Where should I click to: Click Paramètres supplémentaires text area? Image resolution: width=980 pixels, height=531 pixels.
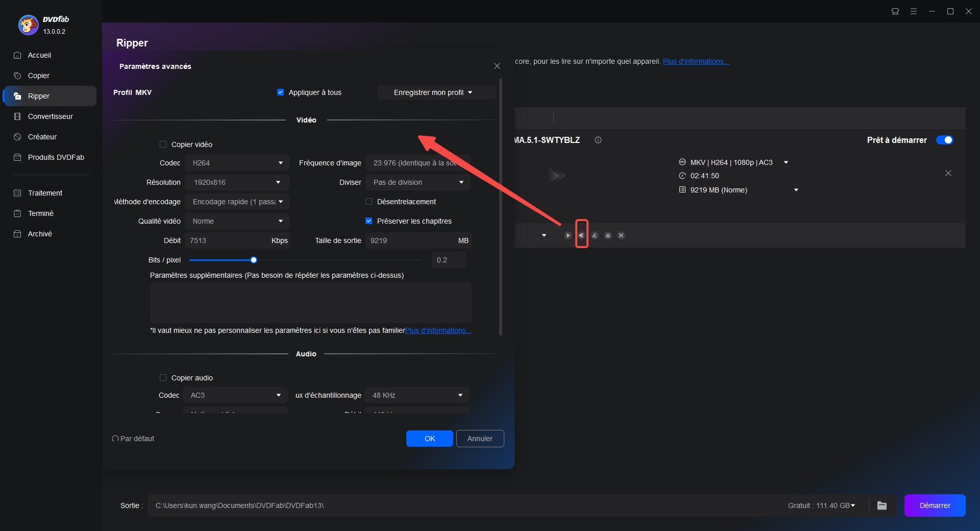click(310, 302)
